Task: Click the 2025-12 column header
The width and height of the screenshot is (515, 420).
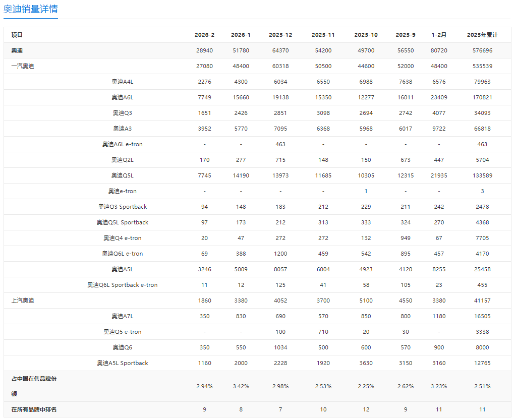Action: click(280, 35)
